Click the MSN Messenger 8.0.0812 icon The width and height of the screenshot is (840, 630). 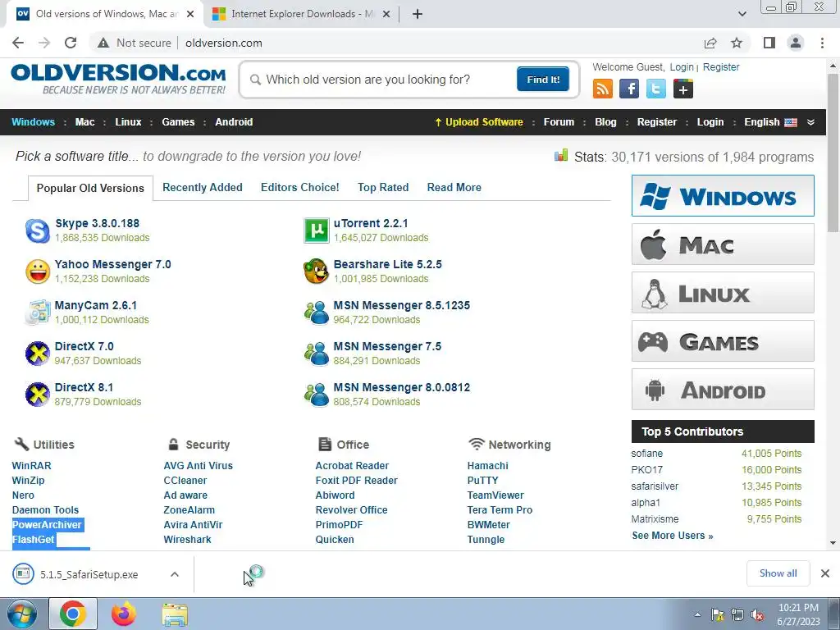[x=317, y=395]
